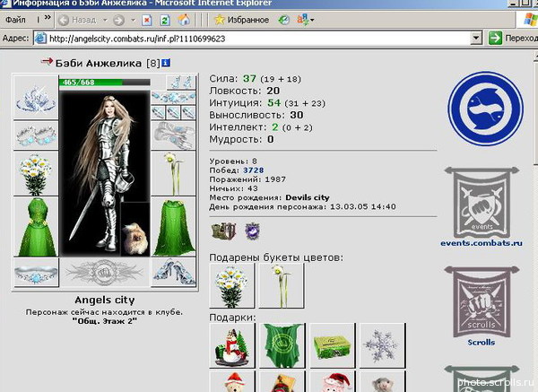Expand the encoding icon dropdown arrow

[312, 21]
